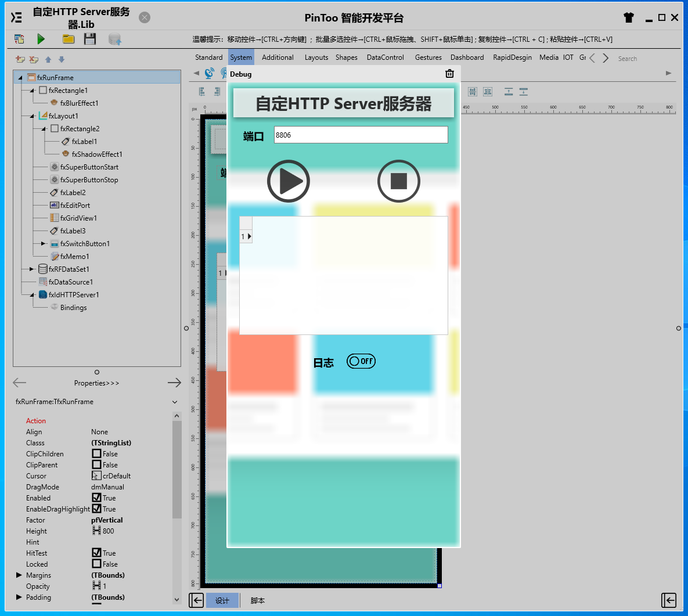Collapse the left panel with the bottom-left arrow icon

pos(196,600)
